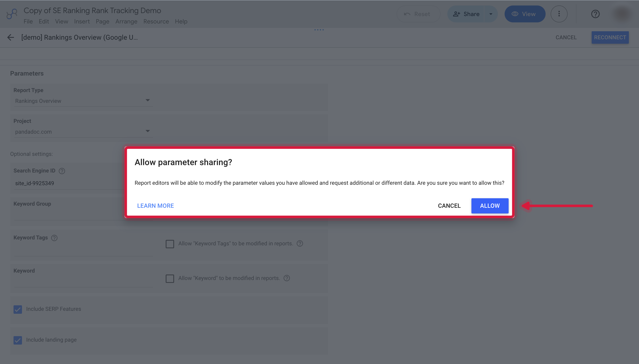Enable Allow Keyword to be modified checkbox
This screenshot has width=639, height=364.
(170, 278)
